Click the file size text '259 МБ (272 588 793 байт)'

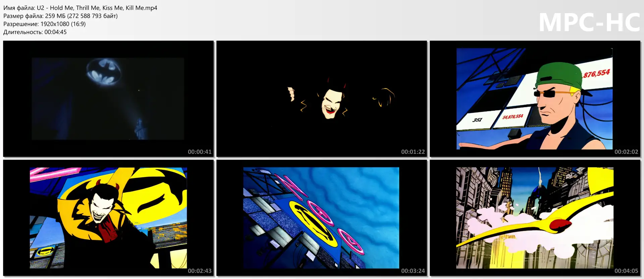(x=81, y=16)
